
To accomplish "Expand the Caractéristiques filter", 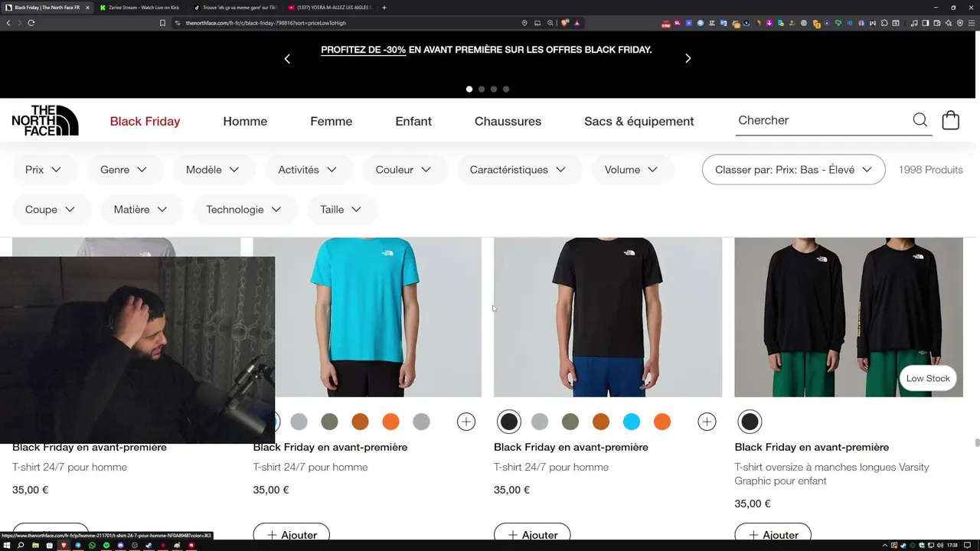I will pos(519,170).
